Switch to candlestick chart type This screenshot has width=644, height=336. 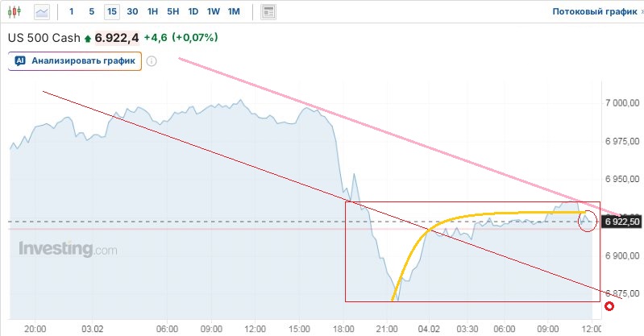point(17,12)
